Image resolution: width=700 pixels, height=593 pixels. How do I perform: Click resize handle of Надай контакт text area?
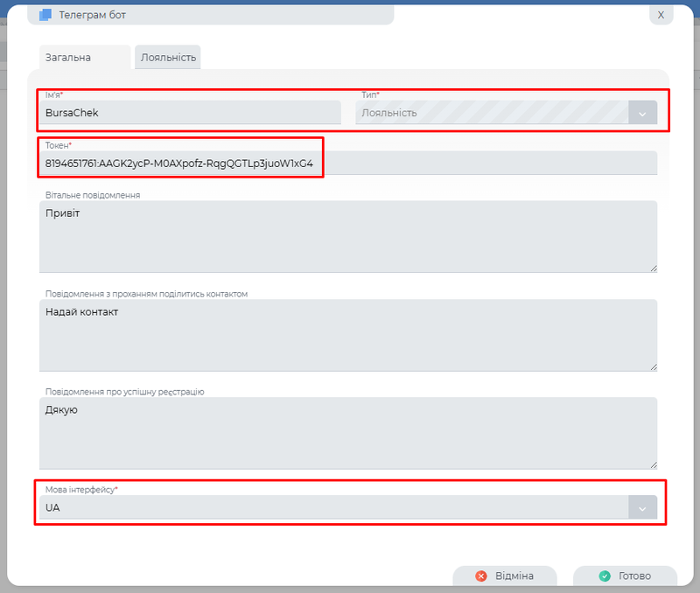point(653,366)
